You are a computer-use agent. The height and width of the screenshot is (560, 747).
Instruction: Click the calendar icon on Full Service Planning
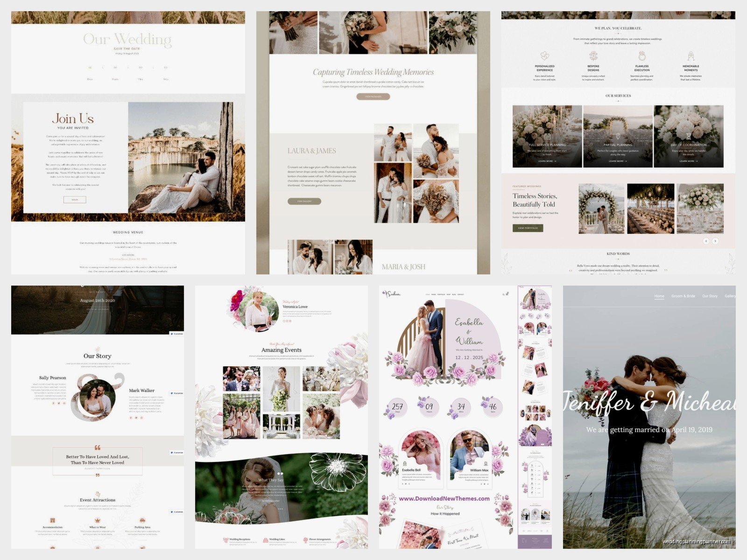click(x=547, y=137)
